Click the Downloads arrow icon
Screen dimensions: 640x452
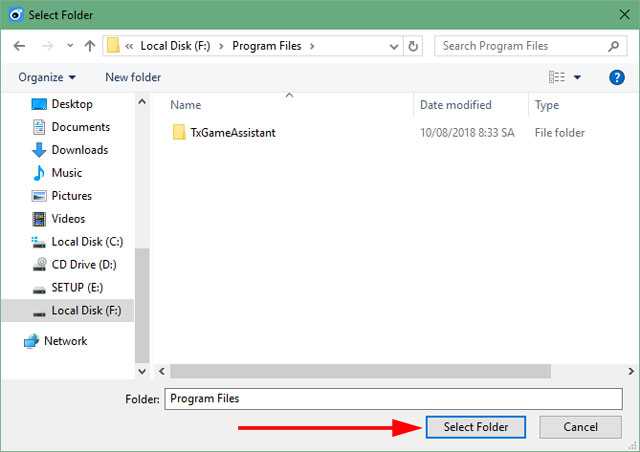(39, 150)
